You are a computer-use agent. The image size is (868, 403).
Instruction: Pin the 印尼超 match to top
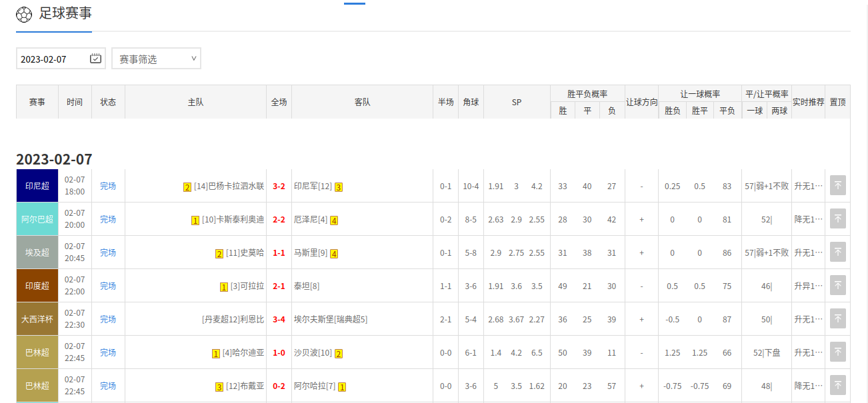(x=838, y=186)
